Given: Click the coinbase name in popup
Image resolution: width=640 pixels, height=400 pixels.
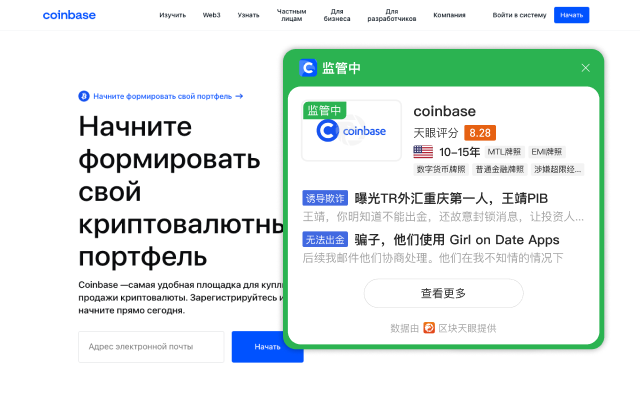Looking at the screenshot, I should (x=444, y=111).
